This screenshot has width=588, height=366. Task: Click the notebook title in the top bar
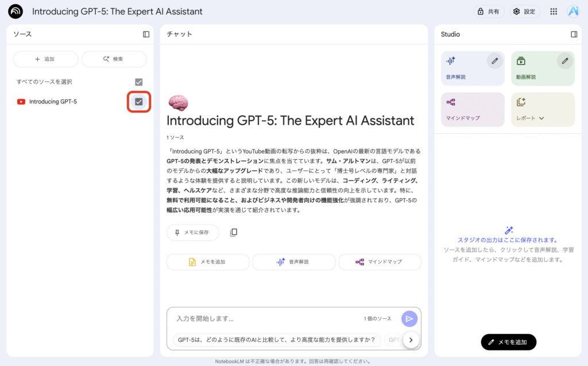point(117,11)
